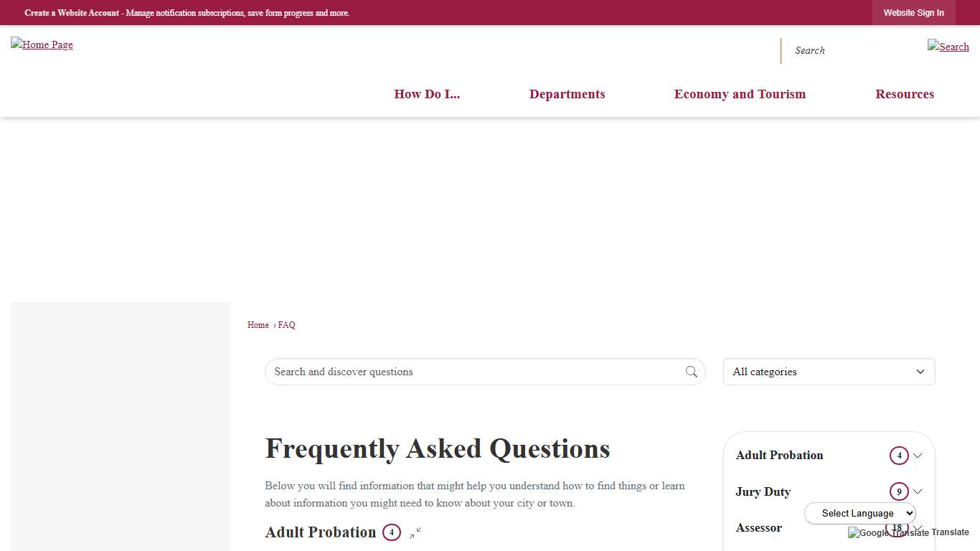Click the search icon at the top right

[x=948, y=47]
